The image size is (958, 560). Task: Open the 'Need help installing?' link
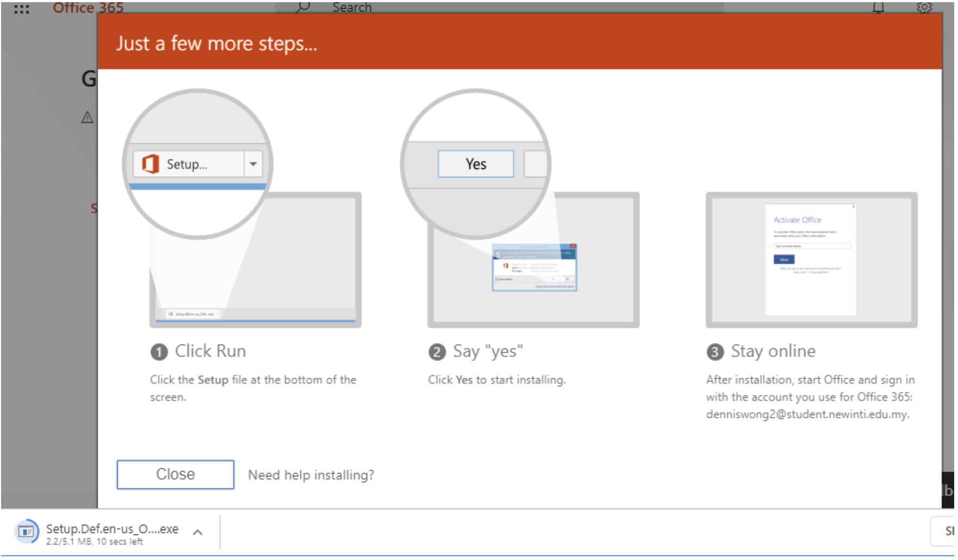click(x=311, y=475)
